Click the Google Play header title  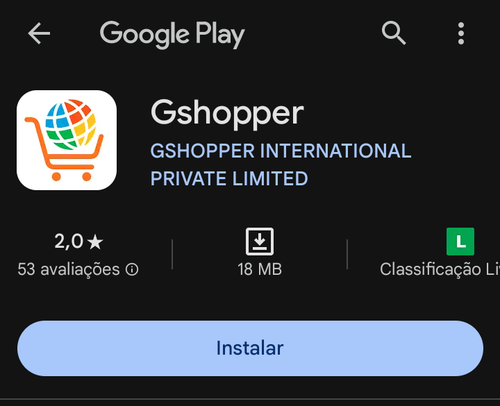(172, 34)
